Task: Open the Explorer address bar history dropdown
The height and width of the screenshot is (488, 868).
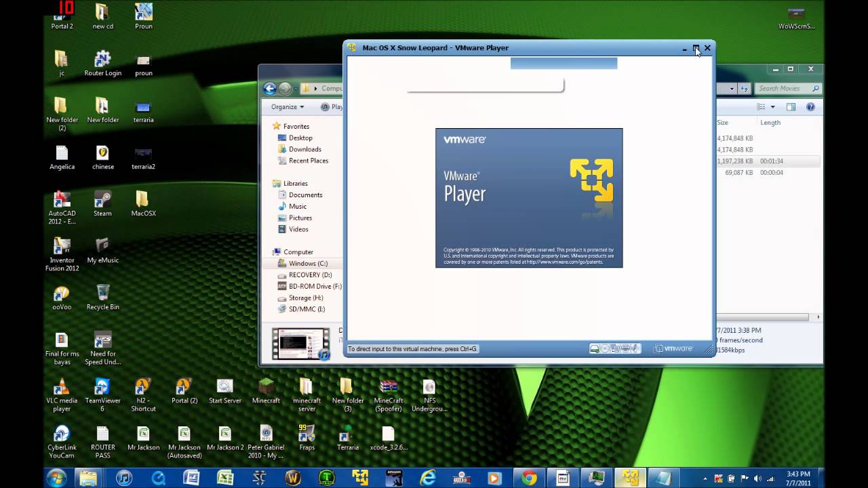Action: [732, 88]
